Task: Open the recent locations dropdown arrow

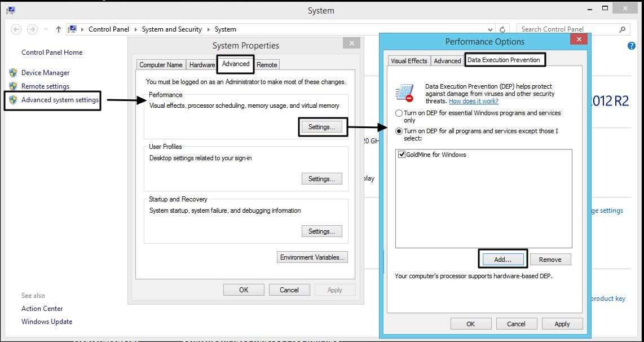Action: (46, 29)
